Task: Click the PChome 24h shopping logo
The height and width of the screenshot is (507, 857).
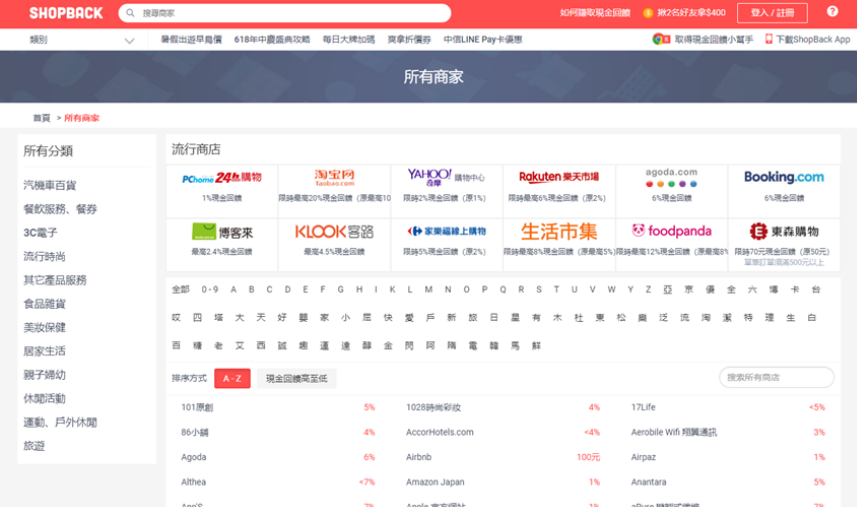Action: 222,178
